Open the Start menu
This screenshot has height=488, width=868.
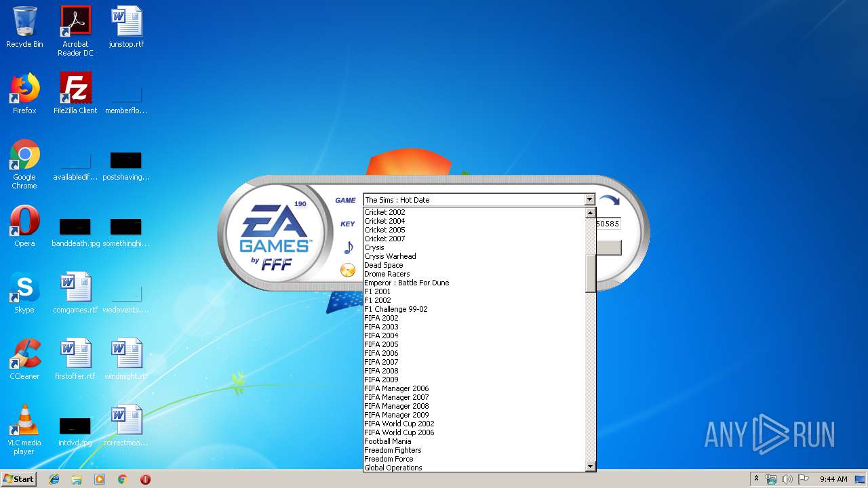coord(19,479)
